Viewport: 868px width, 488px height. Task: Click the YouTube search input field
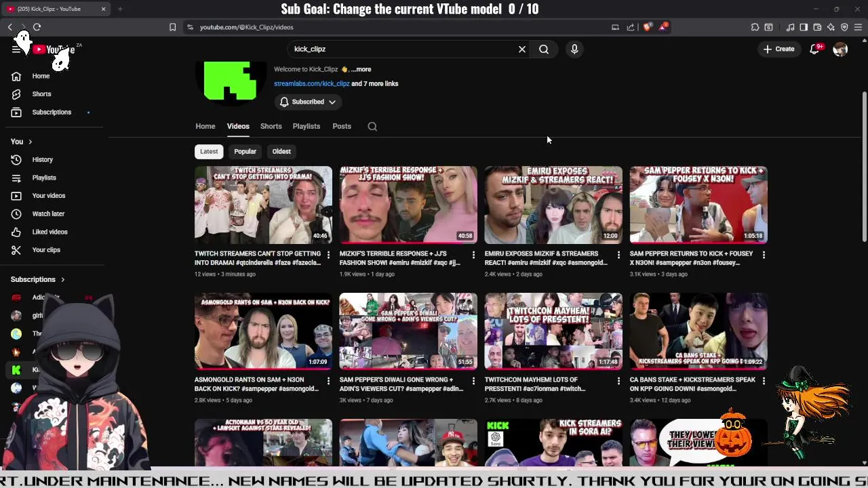403,49
